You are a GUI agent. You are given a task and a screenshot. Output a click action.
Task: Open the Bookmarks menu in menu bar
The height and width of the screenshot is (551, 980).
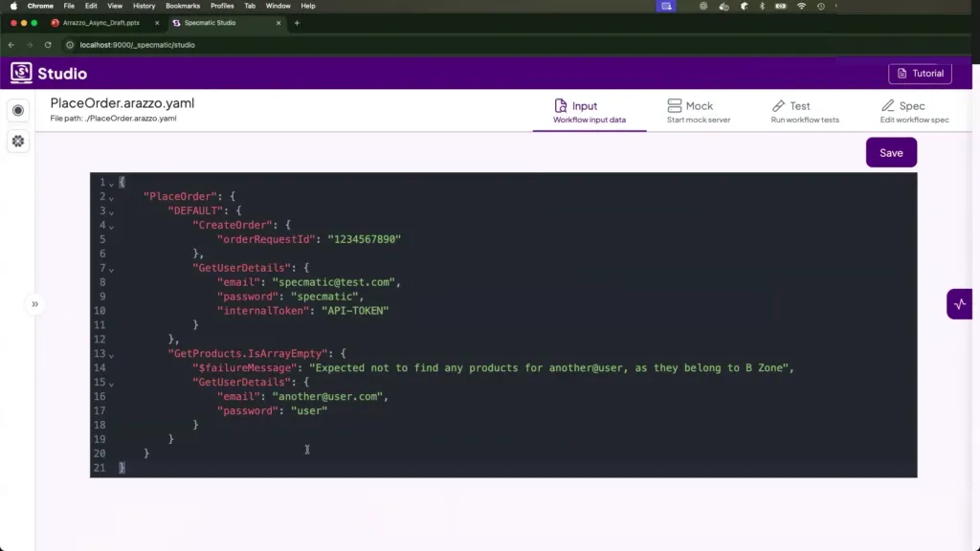[183, 6]
